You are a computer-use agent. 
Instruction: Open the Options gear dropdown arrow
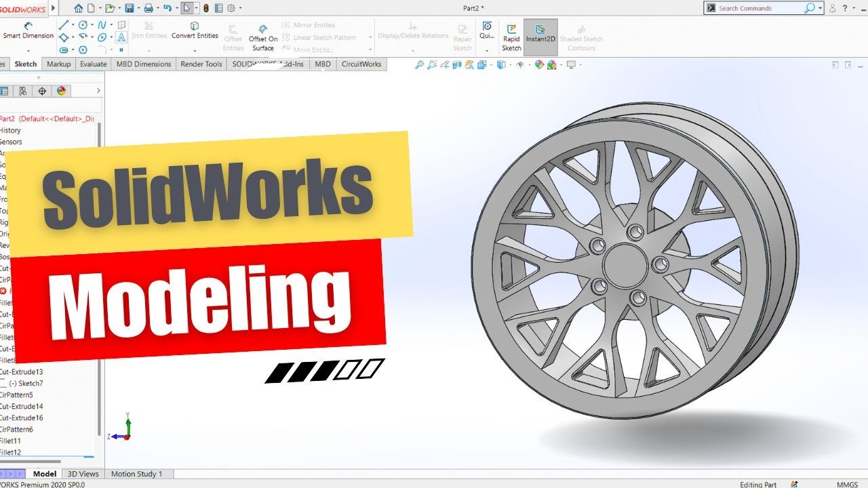[x=240, y=8]
